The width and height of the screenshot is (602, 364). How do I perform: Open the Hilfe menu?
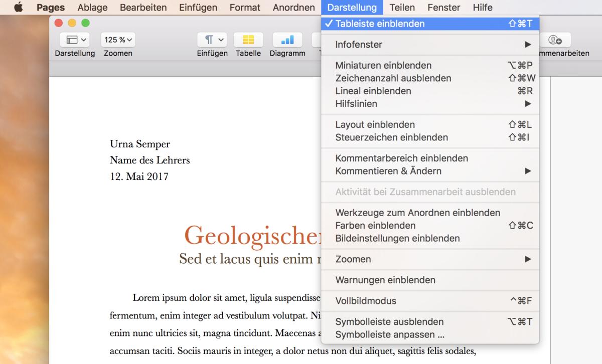(x=483, y=7)
